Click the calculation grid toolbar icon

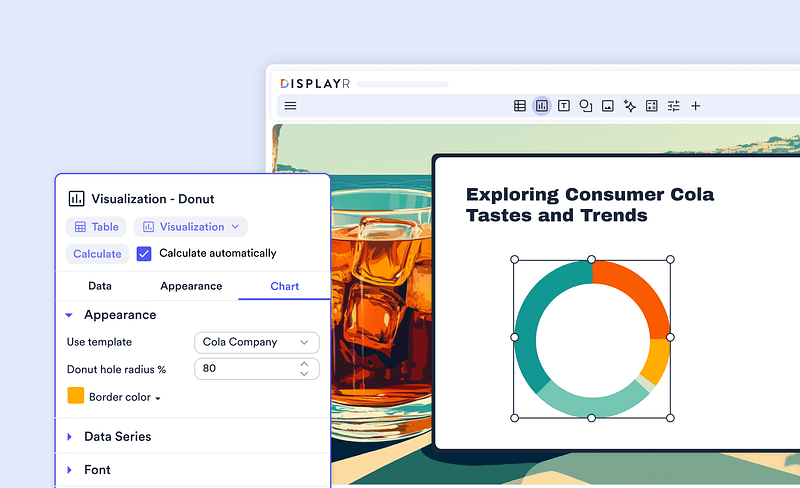coord(652,106)
